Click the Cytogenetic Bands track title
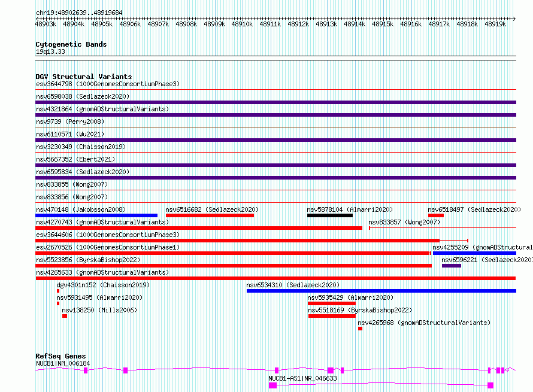The width and height of the screenshot is (533, 392). pos(71,44)
